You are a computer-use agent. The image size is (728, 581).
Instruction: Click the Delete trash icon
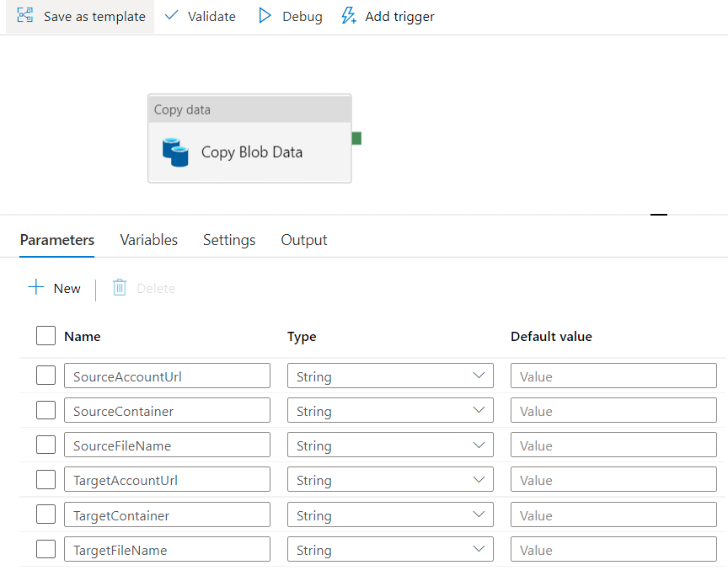pos(118,288)
